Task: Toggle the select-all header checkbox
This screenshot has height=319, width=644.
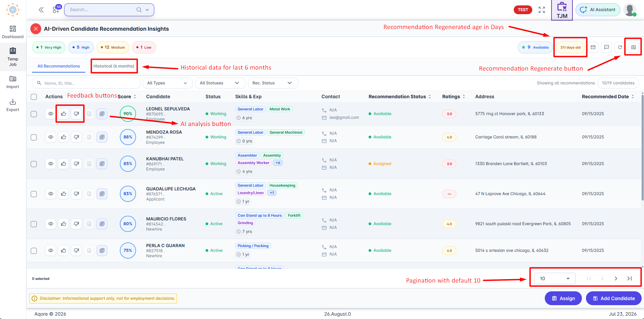Action: coord(34,97)
